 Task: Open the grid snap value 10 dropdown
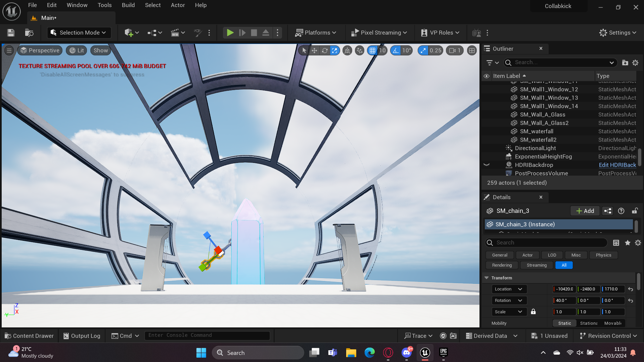point(382,50)
